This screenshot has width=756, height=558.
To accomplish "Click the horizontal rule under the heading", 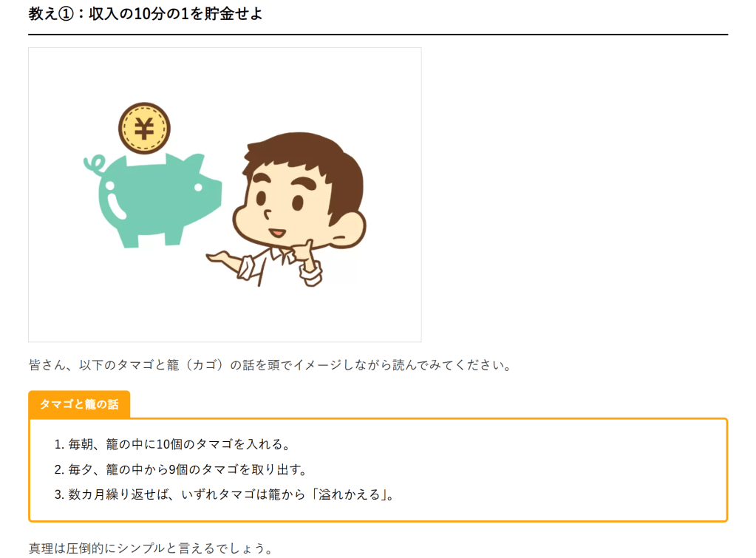I will click(378, 35).
